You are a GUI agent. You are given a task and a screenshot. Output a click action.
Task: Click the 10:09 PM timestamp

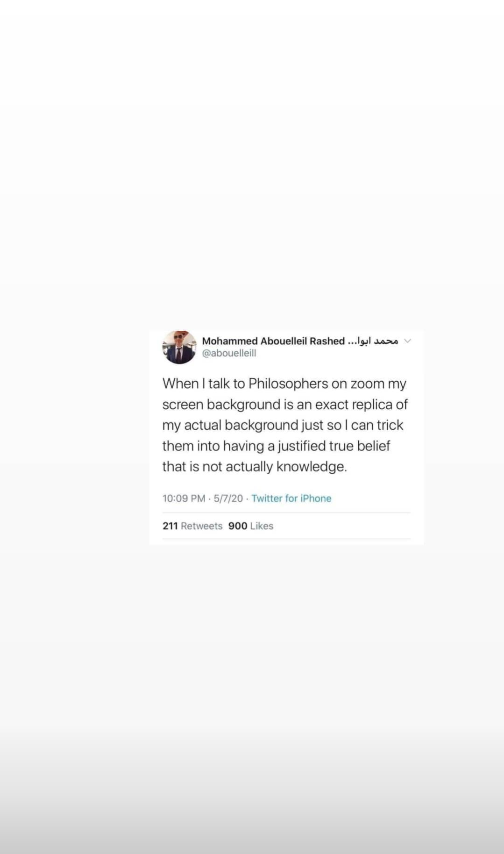pyautogui.click(x=184, y=498)
